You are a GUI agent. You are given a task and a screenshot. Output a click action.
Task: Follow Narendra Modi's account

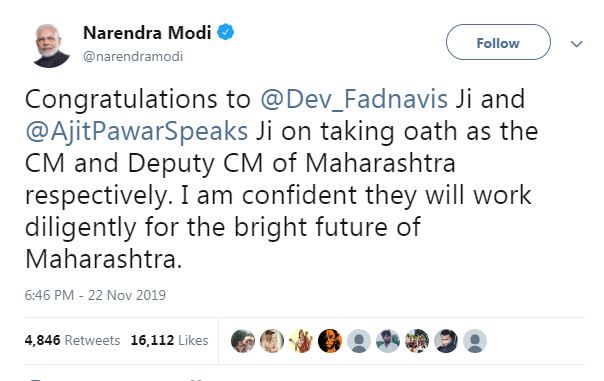(x=498, y=42)
